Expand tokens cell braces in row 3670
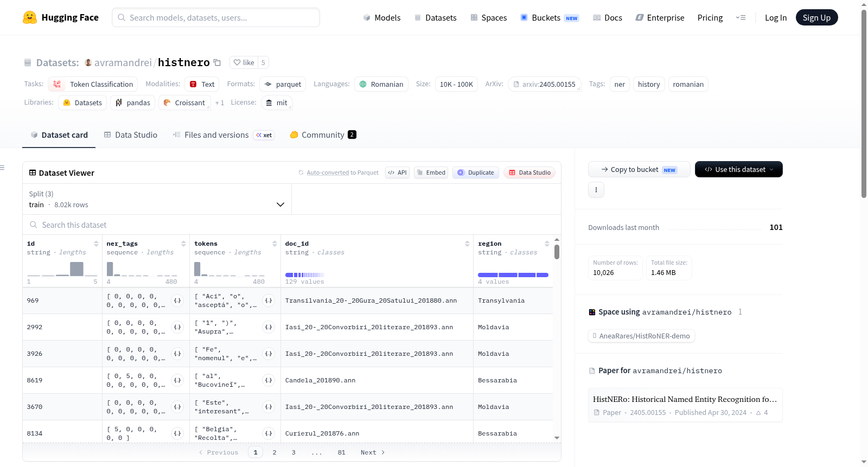The width and height of the screenshot is (868, 467). [x=269, y=407]
